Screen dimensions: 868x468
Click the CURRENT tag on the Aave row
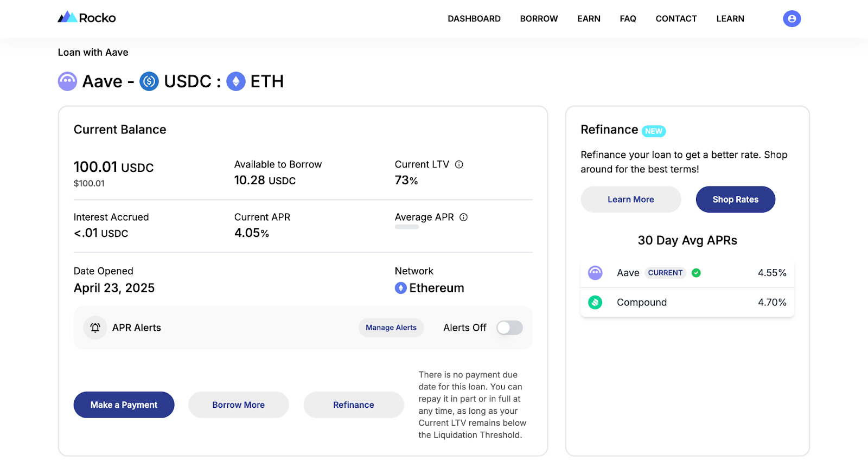[665, 273]
